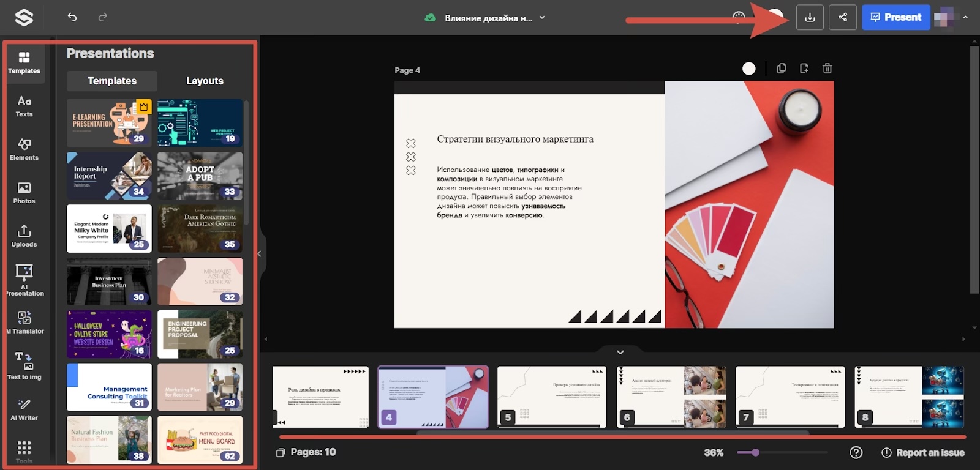Viewport: 980px width, 470px height.
Task: Click the slide heading 'Стратегии визуального маркетинга'
Action: tap(515, 139)
